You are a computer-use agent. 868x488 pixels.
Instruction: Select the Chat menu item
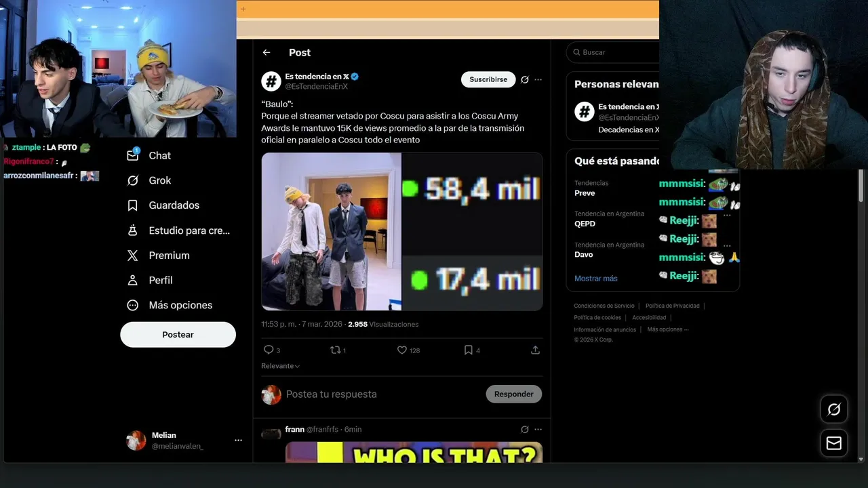(x=160, y=155)
